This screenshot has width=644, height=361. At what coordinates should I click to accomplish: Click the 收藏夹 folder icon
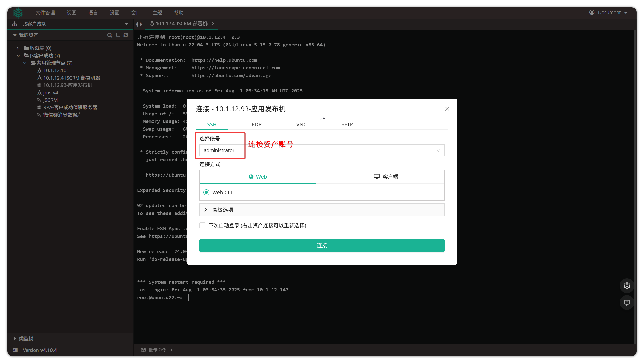pos(26,48)
